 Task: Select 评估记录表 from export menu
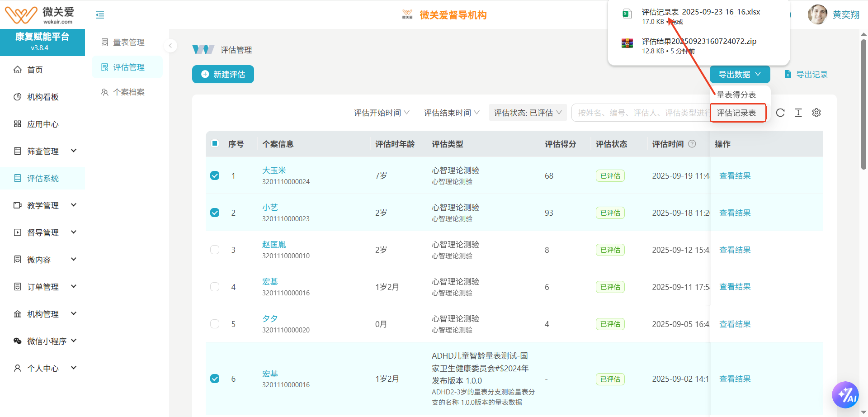736,113
